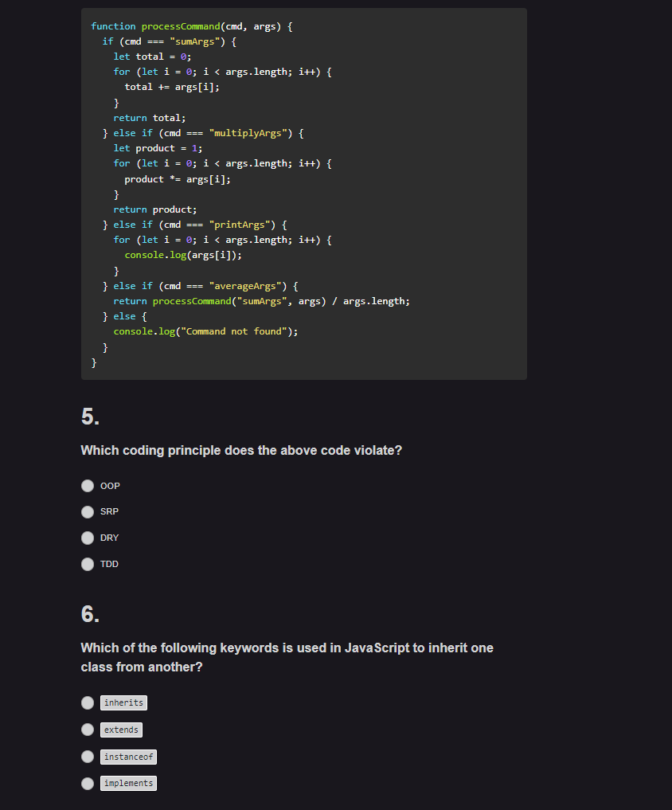The image size is (672, 810).
Task: Click question number 6 heading
Action: (x=88, y=613)
